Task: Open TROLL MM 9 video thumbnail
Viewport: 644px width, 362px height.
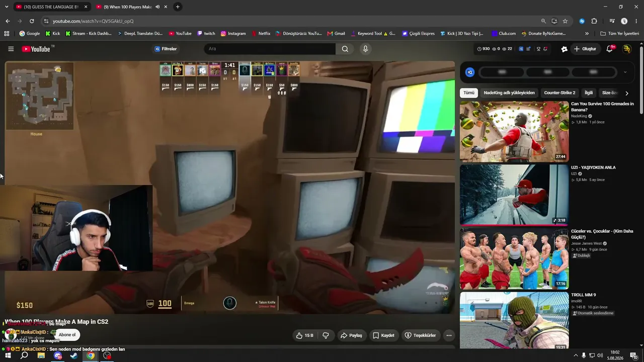Action: pyautogui.click(x=514, y=320)
